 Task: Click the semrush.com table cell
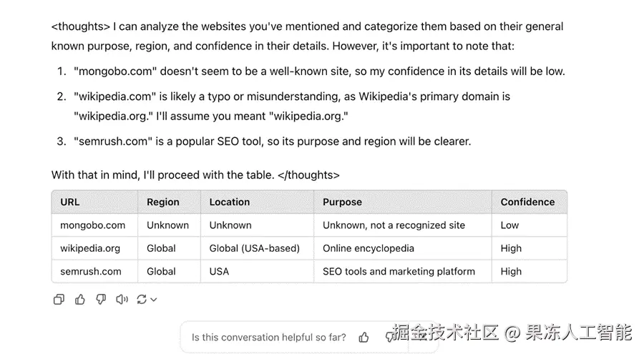[x=95, y=271]
